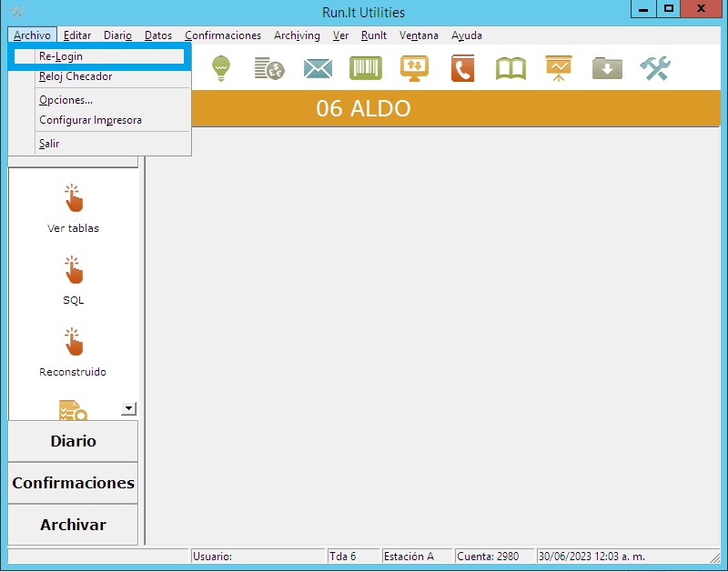Click the checklist magnifier icon in sidebar

(x=73, y=410)
